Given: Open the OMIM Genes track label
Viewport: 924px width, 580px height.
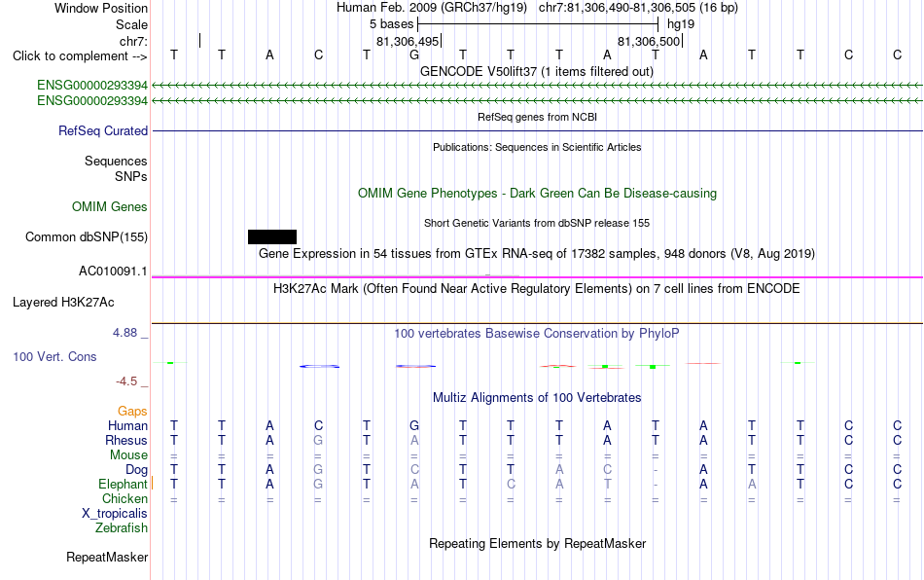Looking at the screenshot, I should pyautogui.click(x=109, y=207).
